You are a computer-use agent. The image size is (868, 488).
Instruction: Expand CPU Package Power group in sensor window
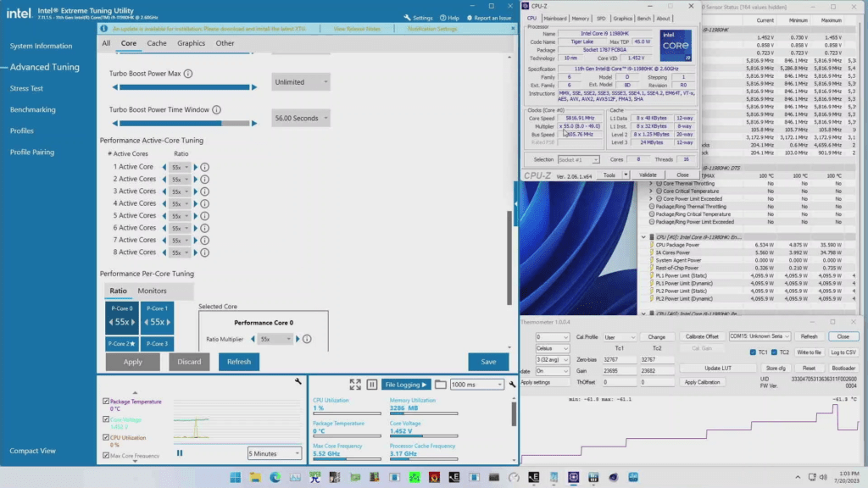point(643,237)
